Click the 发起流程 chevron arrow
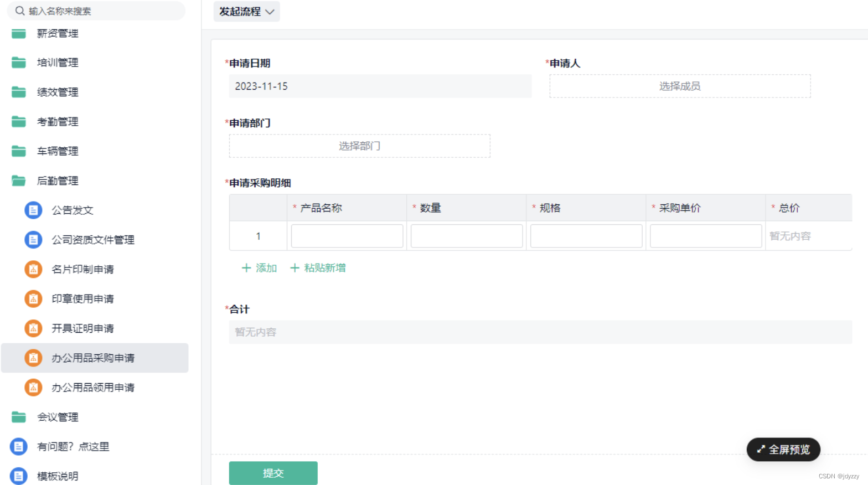This screenshot has width=868, height=485. (x=270, y=12)
